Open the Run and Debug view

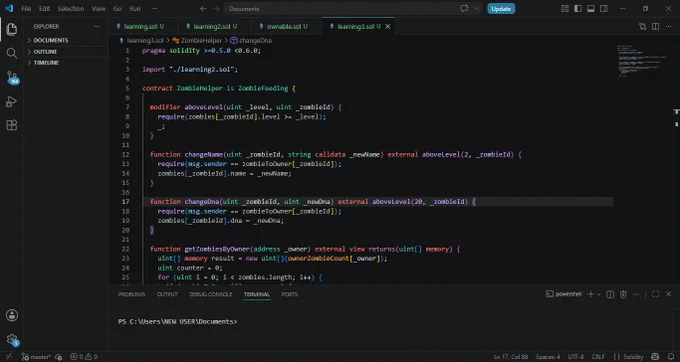pyautogui.click(x=12, y=101)
